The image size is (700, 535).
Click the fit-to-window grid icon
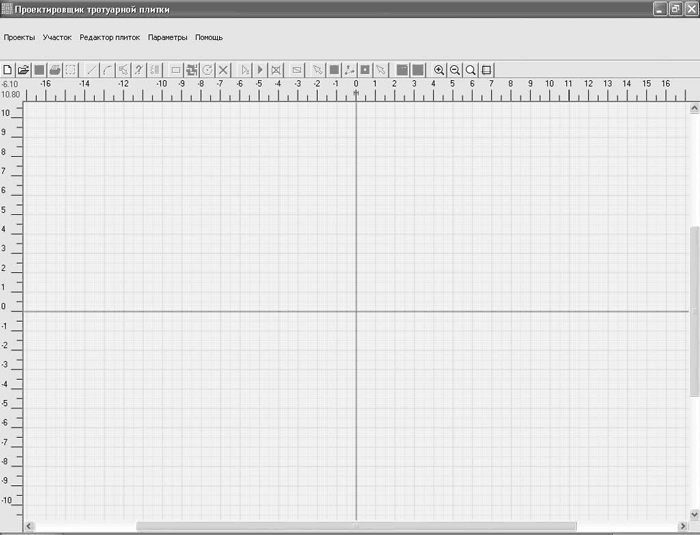coord(487,70)
